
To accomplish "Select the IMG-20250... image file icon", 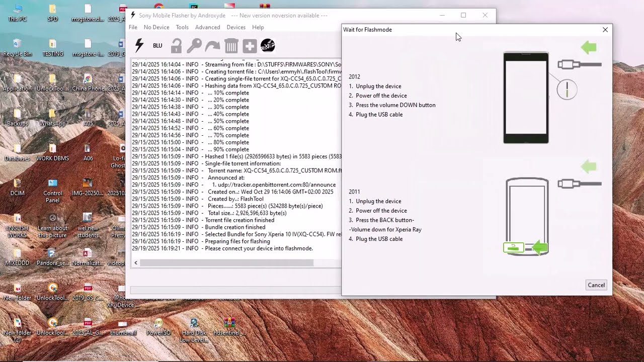I will pos(88,187).
